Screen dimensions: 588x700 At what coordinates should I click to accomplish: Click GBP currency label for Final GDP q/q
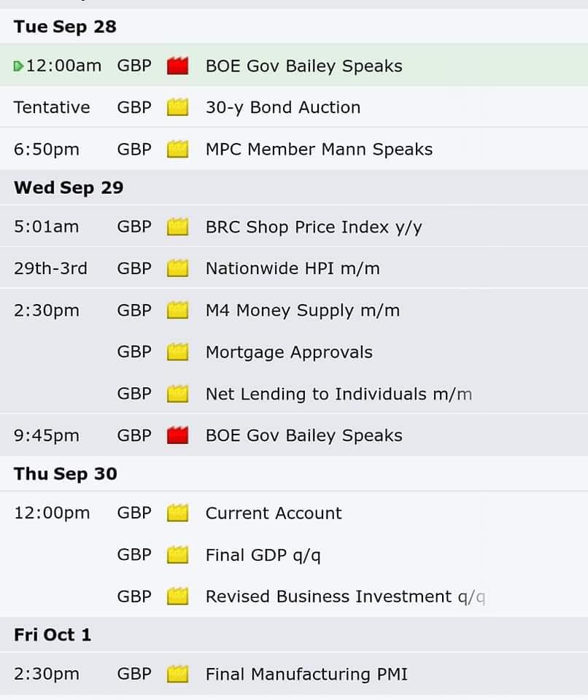[134, 555]
